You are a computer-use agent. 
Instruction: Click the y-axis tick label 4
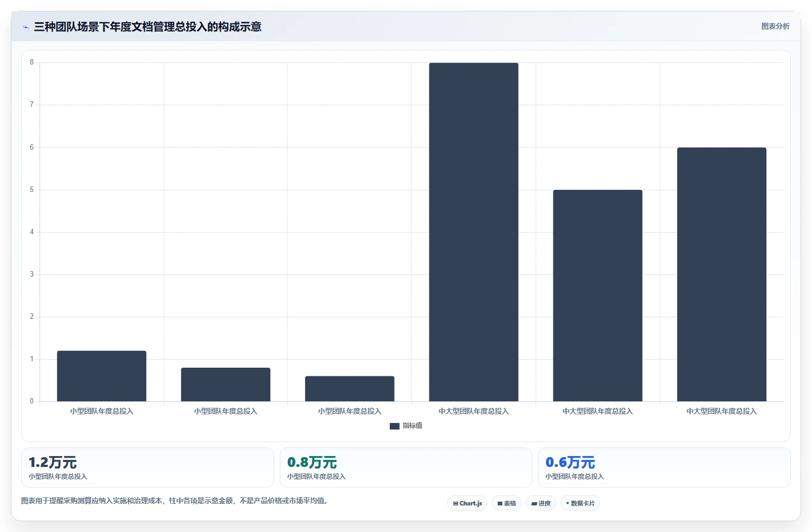(x=31, y=232)
